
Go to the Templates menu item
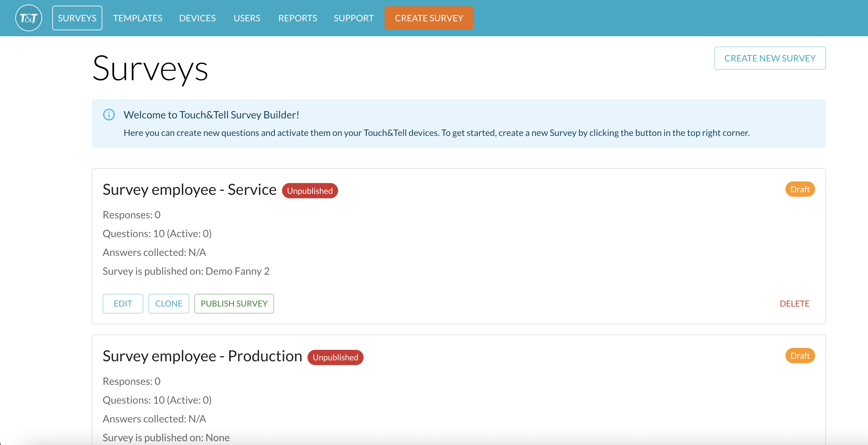coord(137,18)
